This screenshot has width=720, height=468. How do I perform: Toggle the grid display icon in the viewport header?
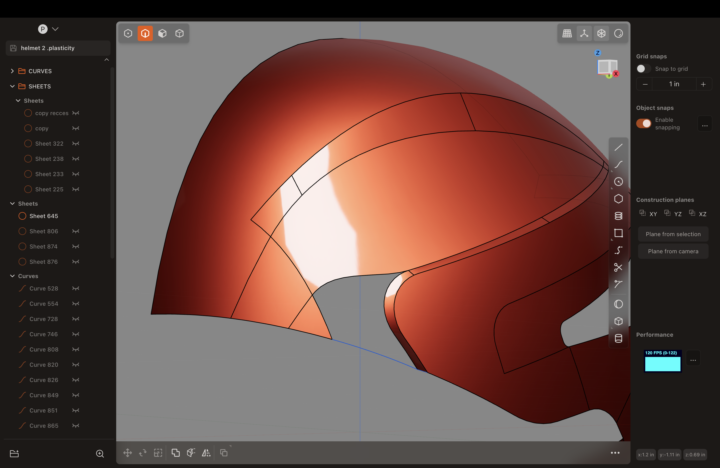[567, 33]
